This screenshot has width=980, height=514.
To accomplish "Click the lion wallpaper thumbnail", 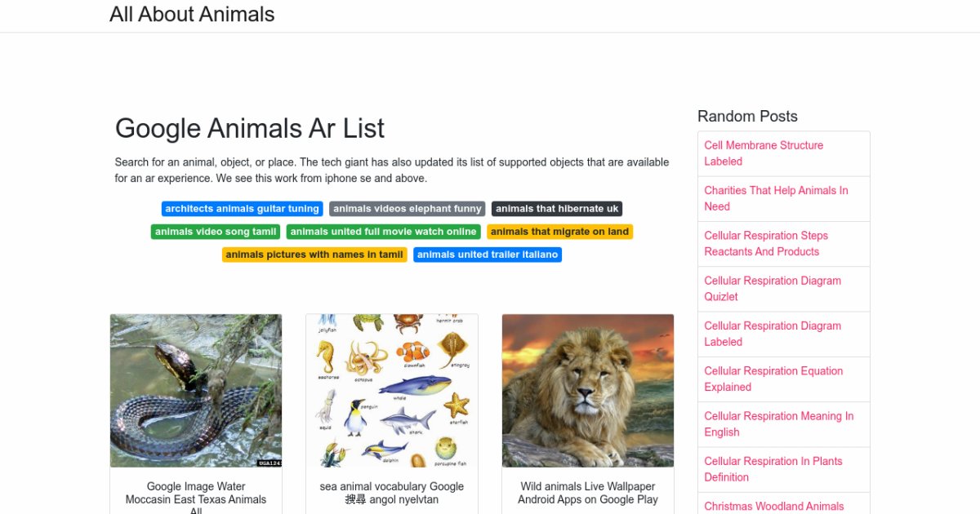I will [x=588, y=391].
